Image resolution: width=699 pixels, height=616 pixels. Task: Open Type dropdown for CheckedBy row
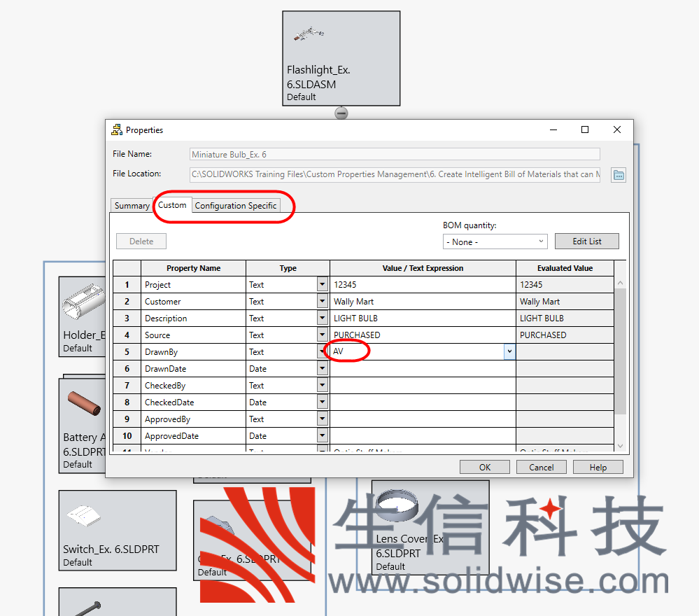click(x=323, y=385)
